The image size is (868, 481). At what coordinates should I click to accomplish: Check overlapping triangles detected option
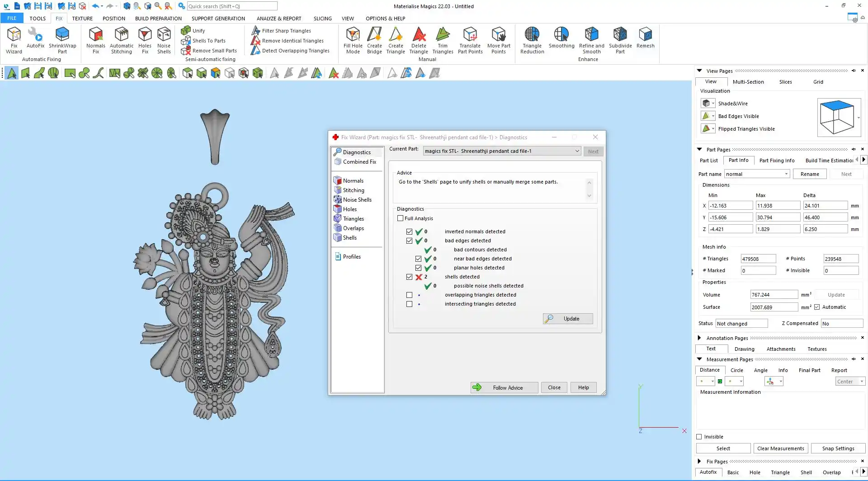tap(410, 295)
